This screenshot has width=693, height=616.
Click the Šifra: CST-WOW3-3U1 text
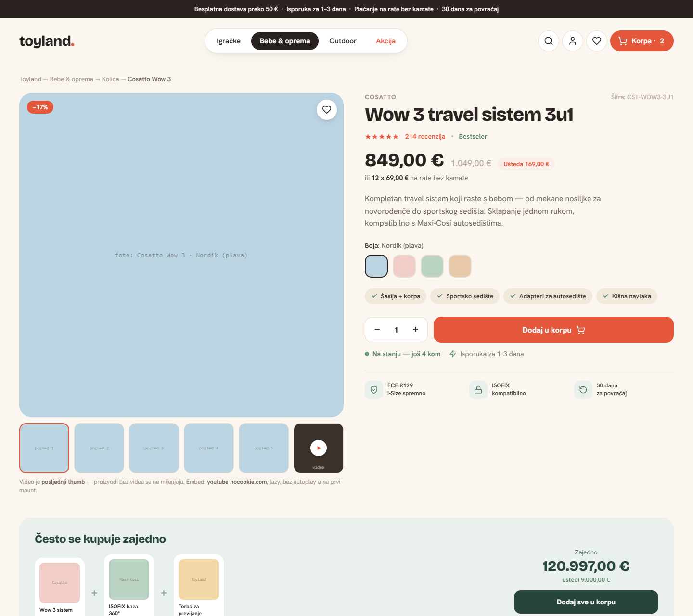(642, 97)
